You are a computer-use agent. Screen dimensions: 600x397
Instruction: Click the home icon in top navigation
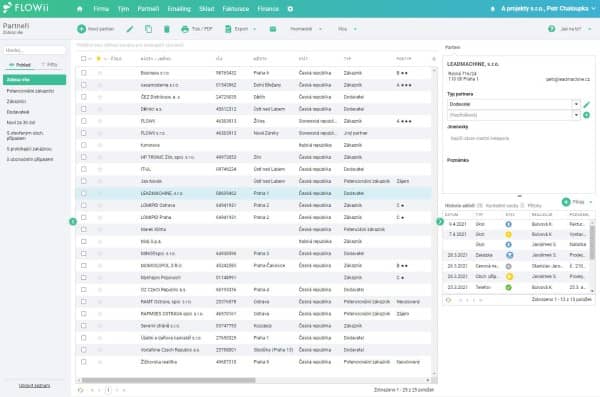(80, 9)
